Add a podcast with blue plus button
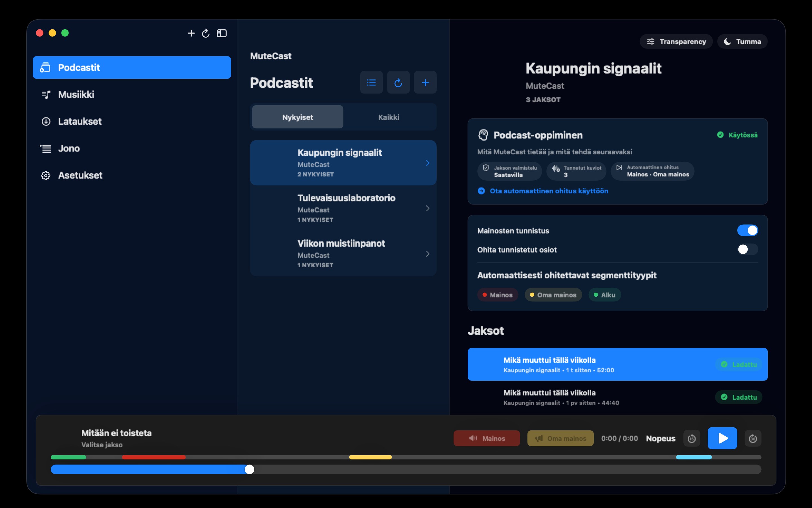812x508 pixels. click(x=425, y=82)
